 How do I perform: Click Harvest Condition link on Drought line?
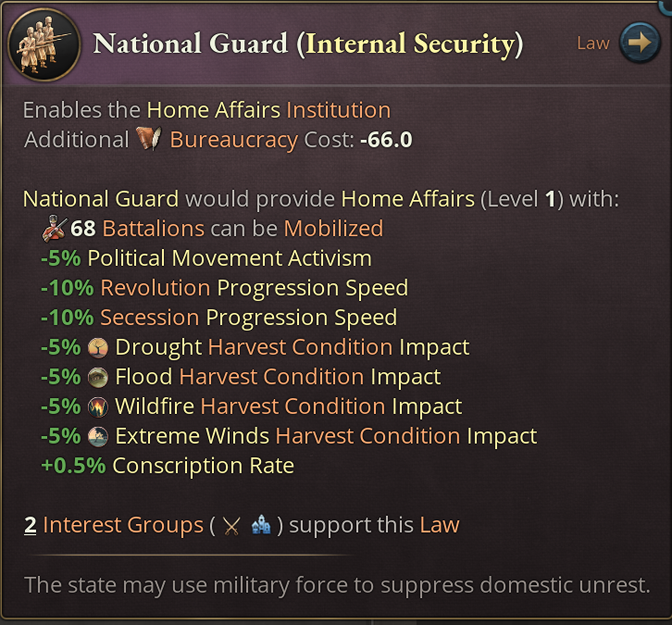(x=300, y=347)
